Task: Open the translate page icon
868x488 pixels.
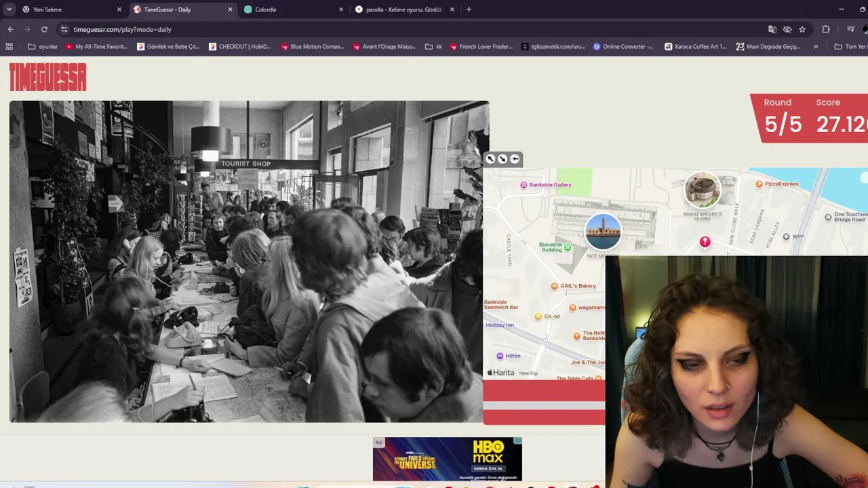Action: (772, 29)
